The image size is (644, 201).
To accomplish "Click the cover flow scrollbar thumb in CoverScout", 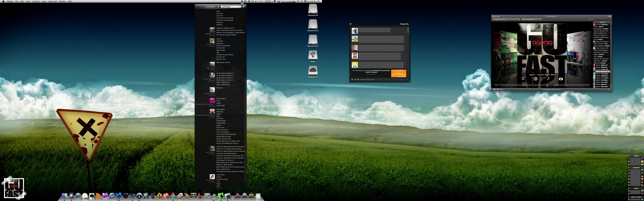I will pyautogui.click(x=499, y=85).
